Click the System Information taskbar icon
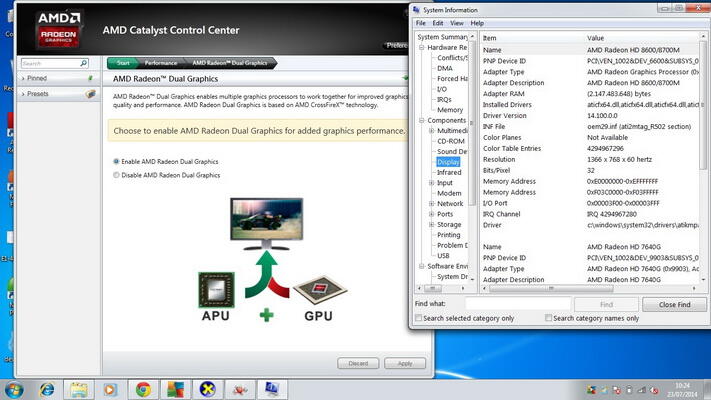 click(x=272, y=390)
